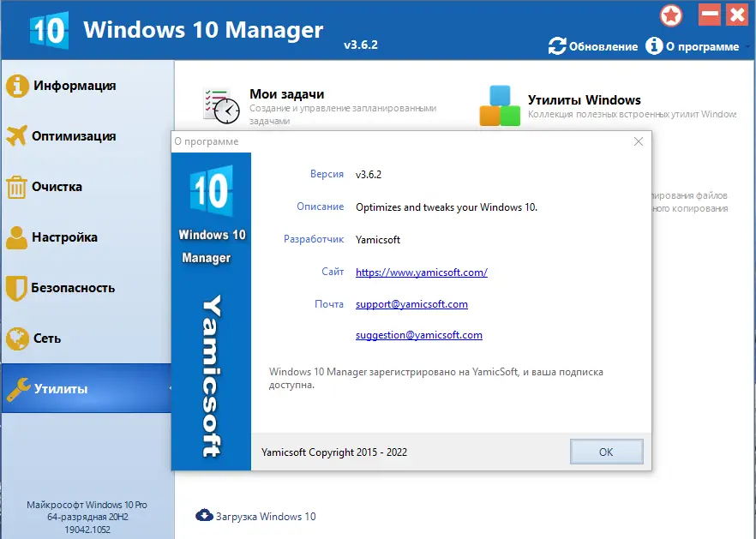Click the red star favorites icon

pyautogui.click(x=670, y=16)
